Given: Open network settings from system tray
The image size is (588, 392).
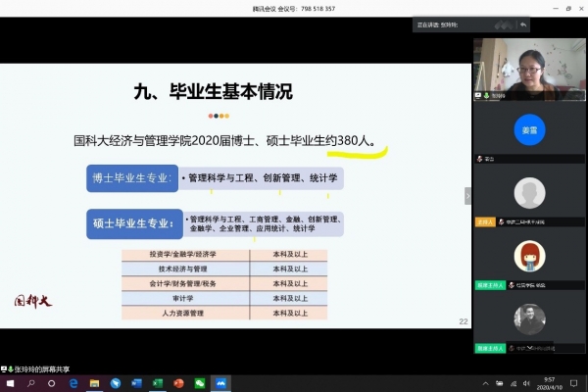Looking at the screenshot, I should coord(514,383).
